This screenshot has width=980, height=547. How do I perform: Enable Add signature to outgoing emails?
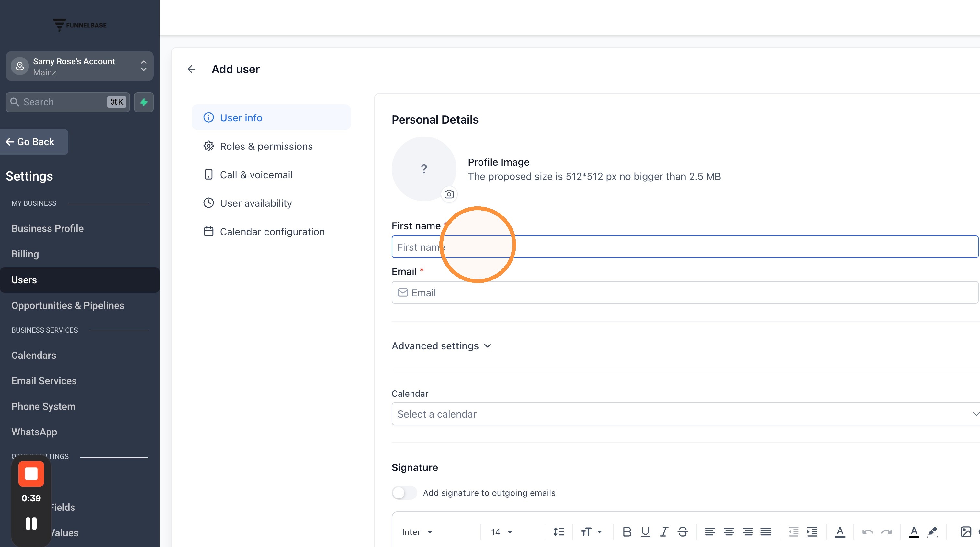click(404, 493)
